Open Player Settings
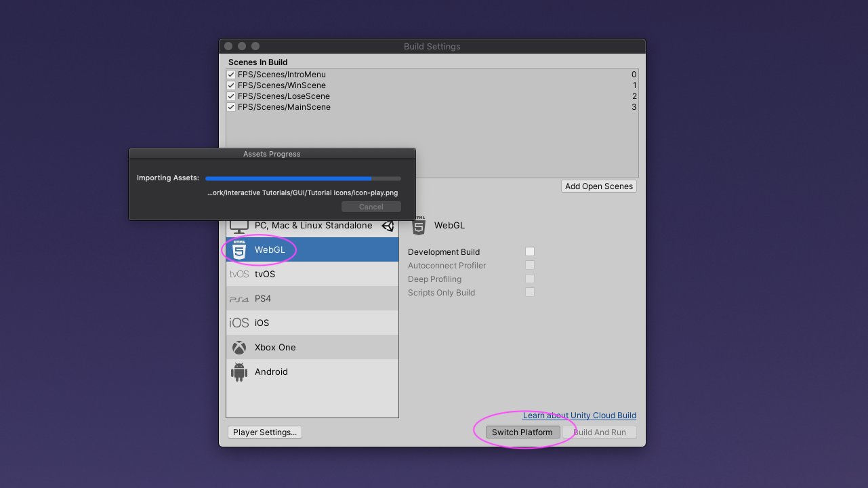 (x=264, y=432)
